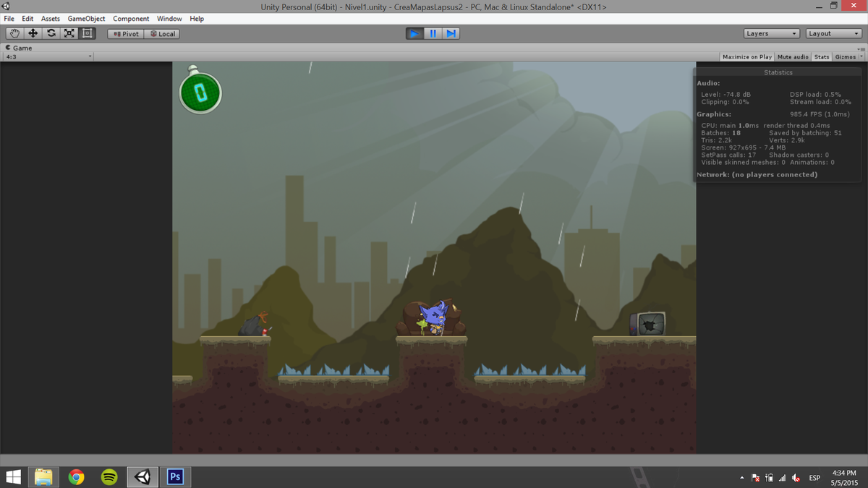Select the Rotate tool

(x=51, y=33)
